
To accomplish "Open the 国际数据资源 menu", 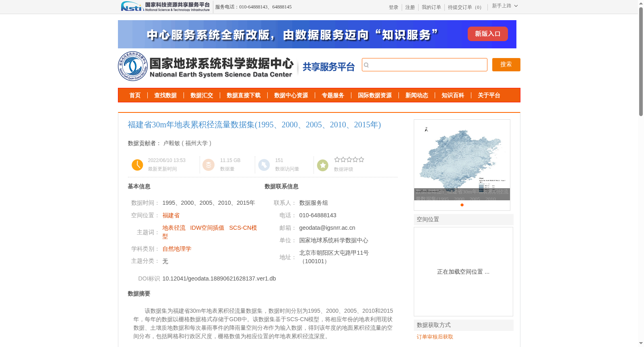I will (x=375, y=95).
